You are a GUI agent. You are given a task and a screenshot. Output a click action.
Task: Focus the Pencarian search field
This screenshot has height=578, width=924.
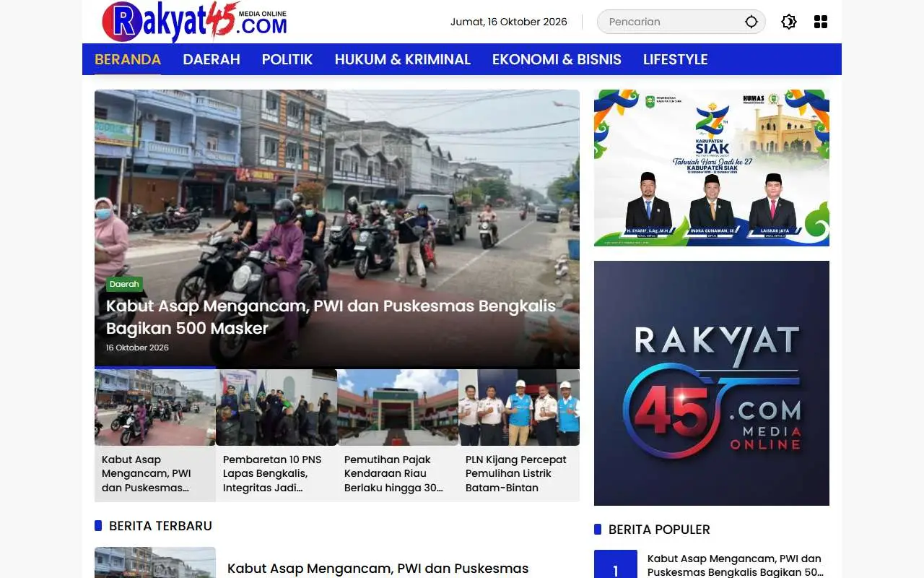681,22
